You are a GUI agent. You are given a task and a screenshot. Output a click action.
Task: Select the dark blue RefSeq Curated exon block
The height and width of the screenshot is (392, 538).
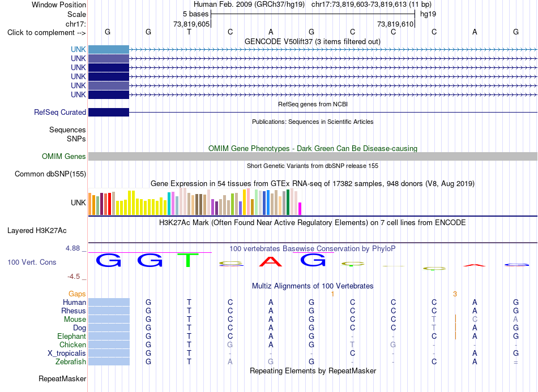(109, 112)
